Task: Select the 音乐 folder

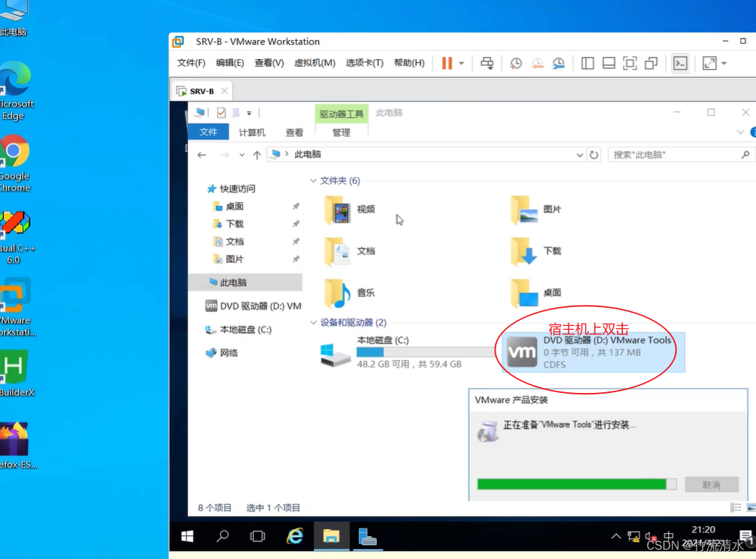Action: pos(350,292)
